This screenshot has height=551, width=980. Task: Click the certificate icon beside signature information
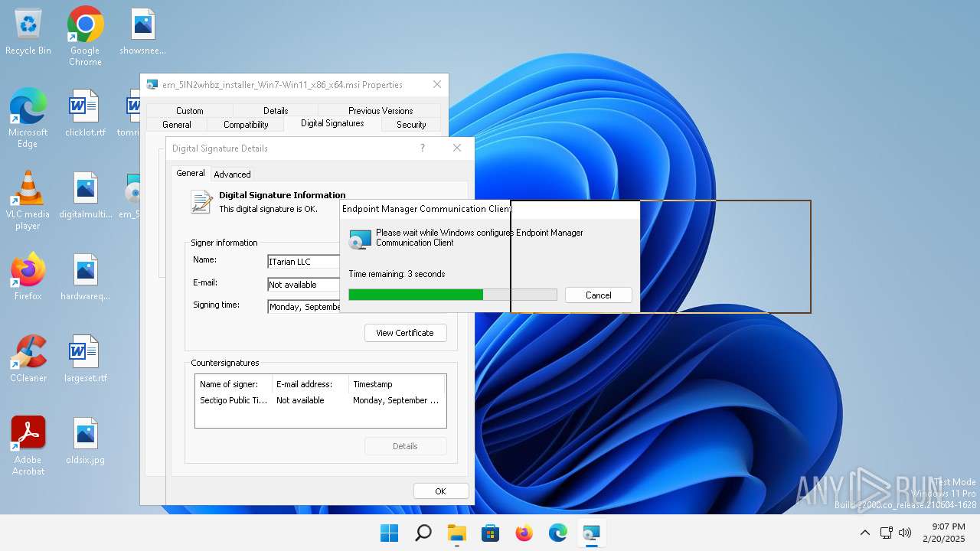[x=201, y=202]
